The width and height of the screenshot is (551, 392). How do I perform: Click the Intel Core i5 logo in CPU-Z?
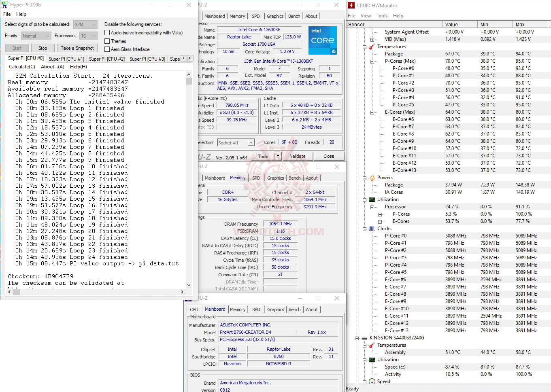coord(322,40)
